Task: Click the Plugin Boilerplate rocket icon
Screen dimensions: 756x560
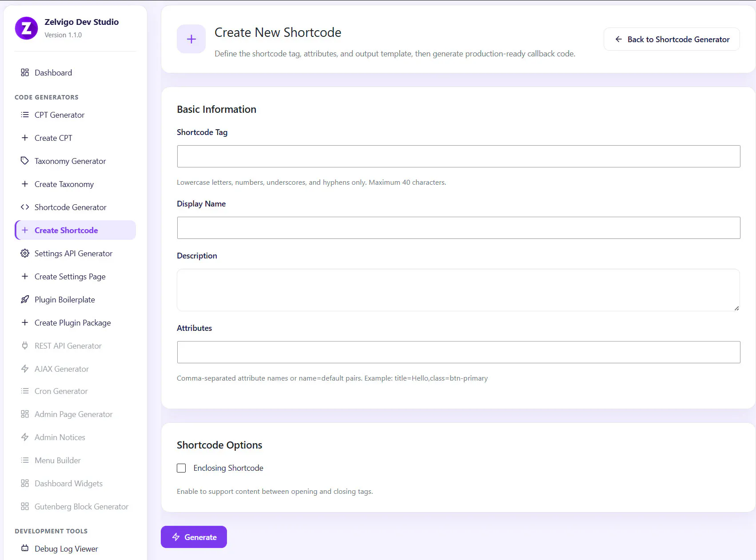Action: (x=25, y=299)
